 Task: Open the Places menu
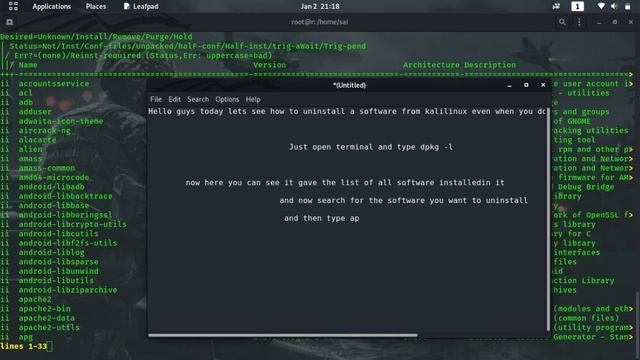click(x=96, y=7)
